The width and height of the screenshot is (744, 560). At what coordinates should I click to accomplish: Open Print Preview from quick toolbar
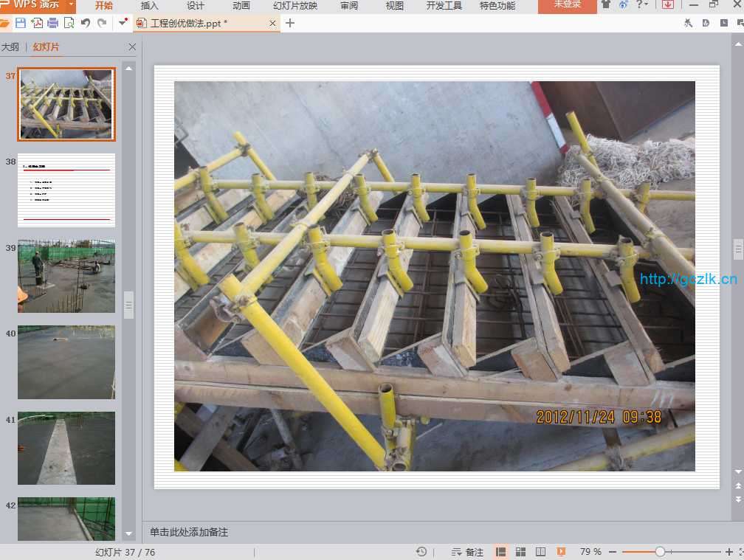point(69,23)
